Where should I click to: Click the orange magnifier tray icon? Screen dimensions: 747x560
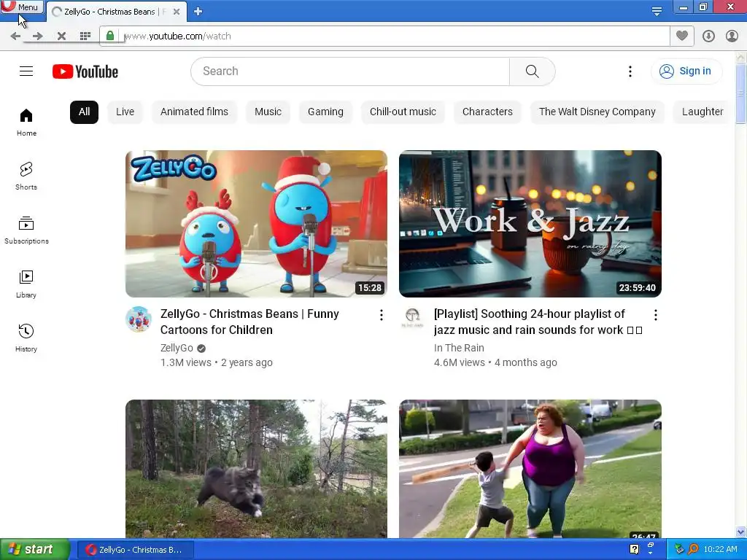click(x=693, y=549)
